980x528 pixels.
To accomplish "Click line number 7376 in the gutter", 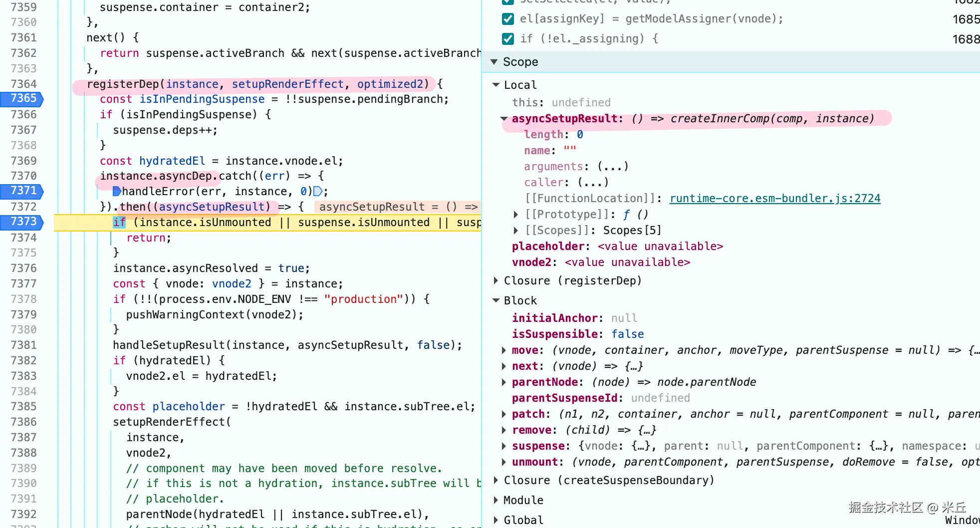I will 23,268.
